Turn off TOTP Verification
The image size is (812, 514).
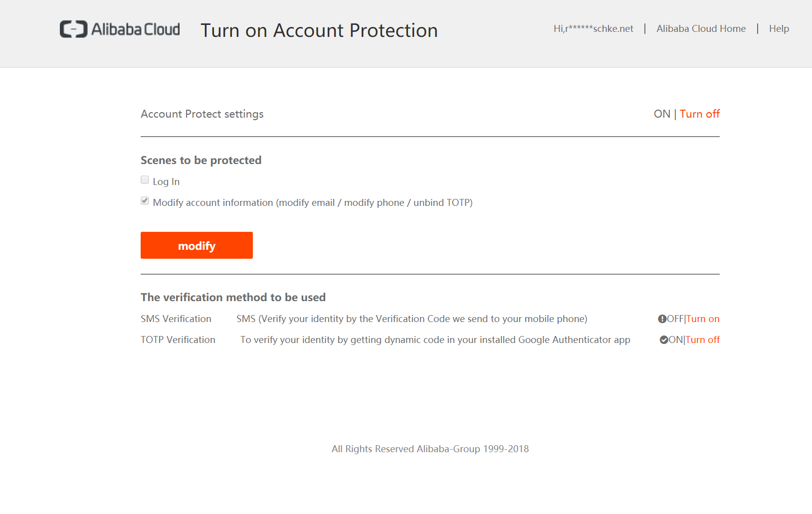pos(703,340)
